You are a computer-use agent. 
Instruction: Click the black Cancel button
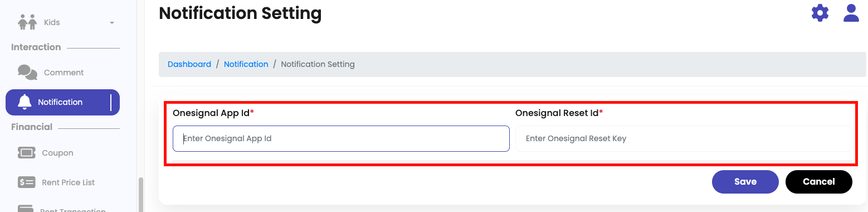(819, 182)
